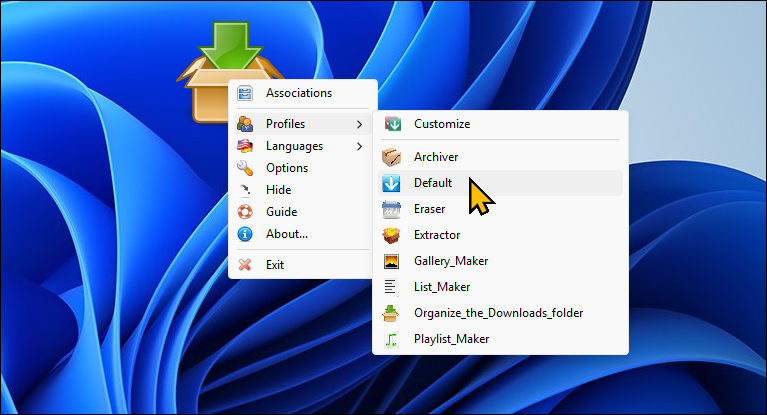The width and height of the screenshot is (767, 415).
Task: Click the Options wrench icon
Action: (x=245, y=168)
